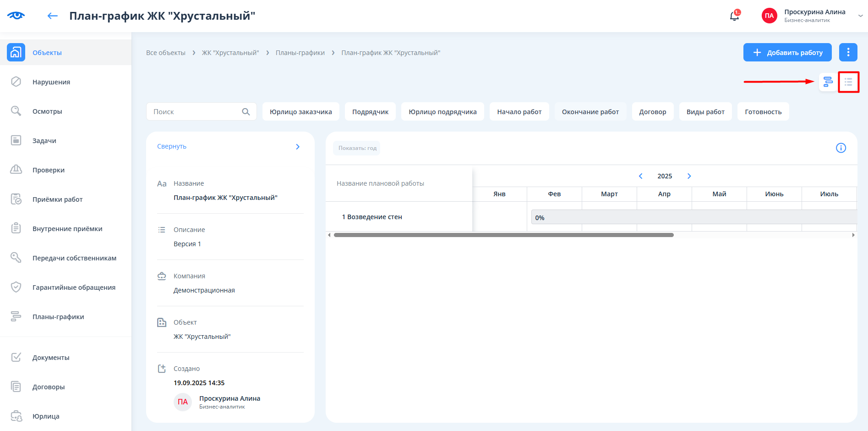Open the three-dot more options menu
868x431 pixels.
coord(848,52)
